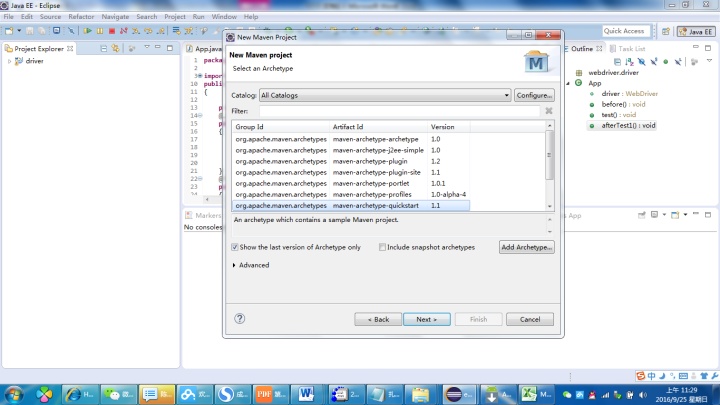The image size is (720, 405).
Task: Click the < Back button
Action: click(378, 319)
